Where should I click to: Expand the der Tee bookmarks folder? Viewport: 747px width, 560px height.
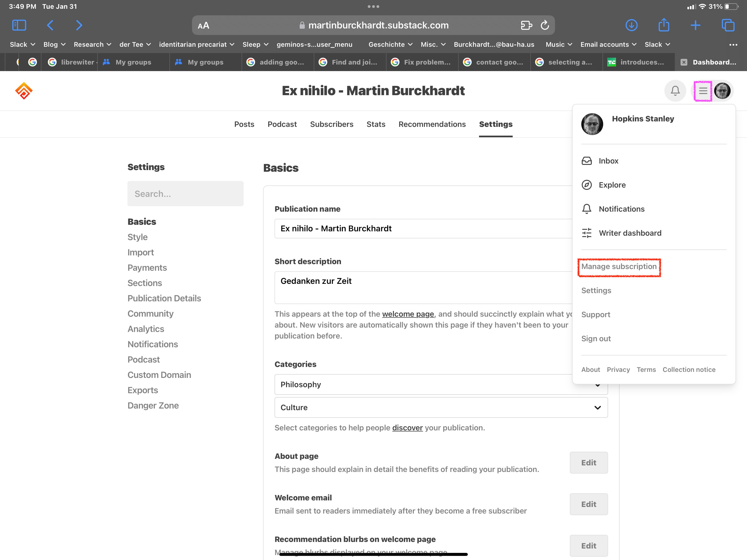(x=135, y=45)
